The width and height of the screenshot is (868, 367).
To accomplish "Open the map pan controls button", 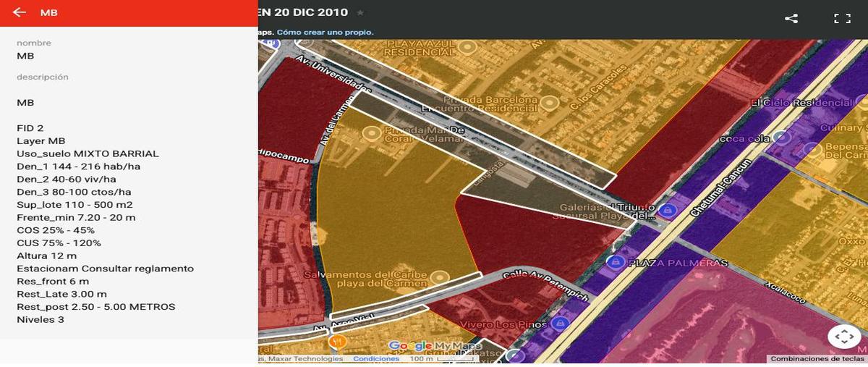I will point(843,337).
